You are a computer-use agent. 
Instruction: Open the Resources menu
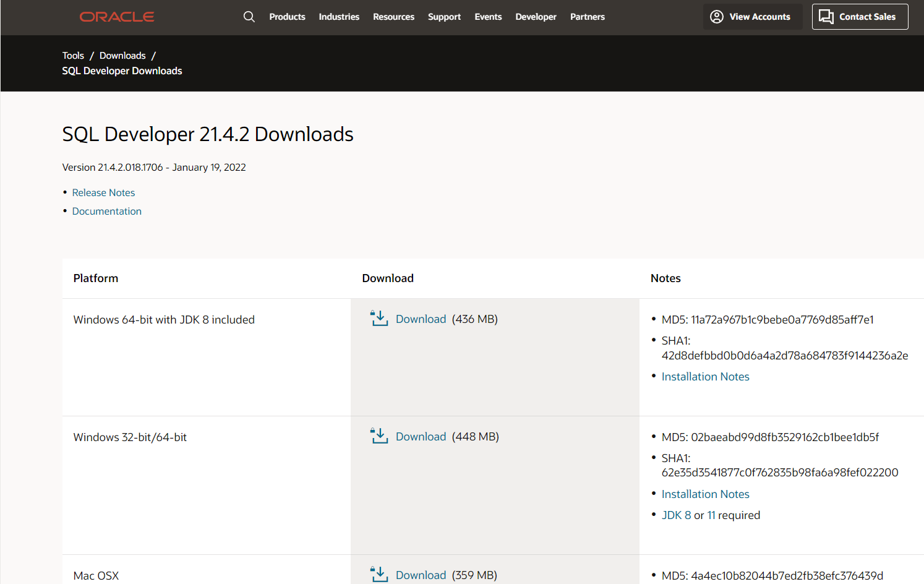tap(394, 17)
